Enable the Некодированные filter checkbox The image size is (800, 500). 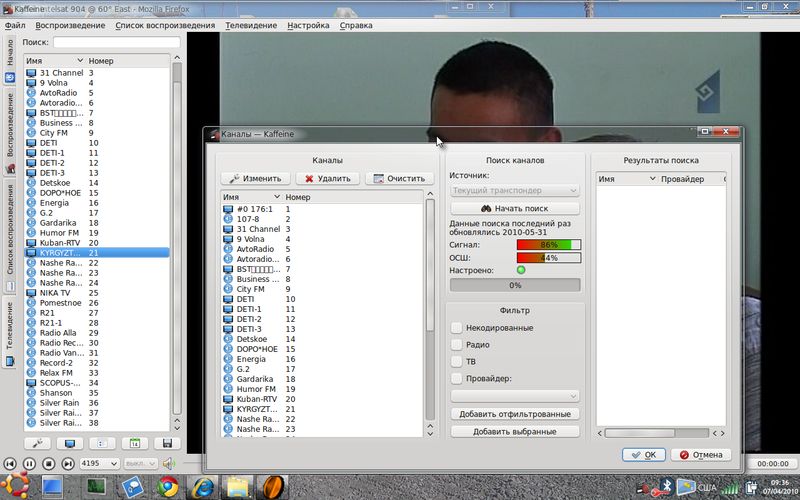point(456,328)
